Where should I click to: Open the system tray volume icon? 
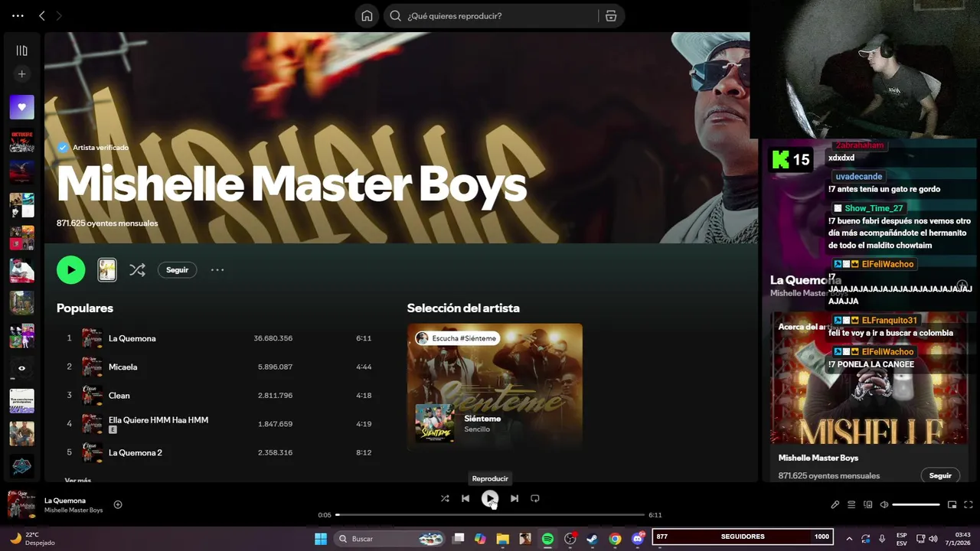coord(933,539)
